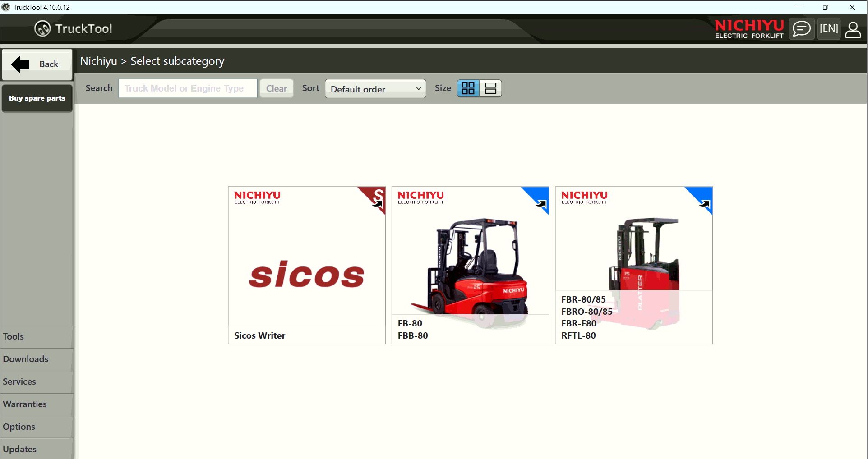The image size is (868, 459).
Task: Focus the Truck Model or Engine Type search field
Action: click(x=188, y=88)
